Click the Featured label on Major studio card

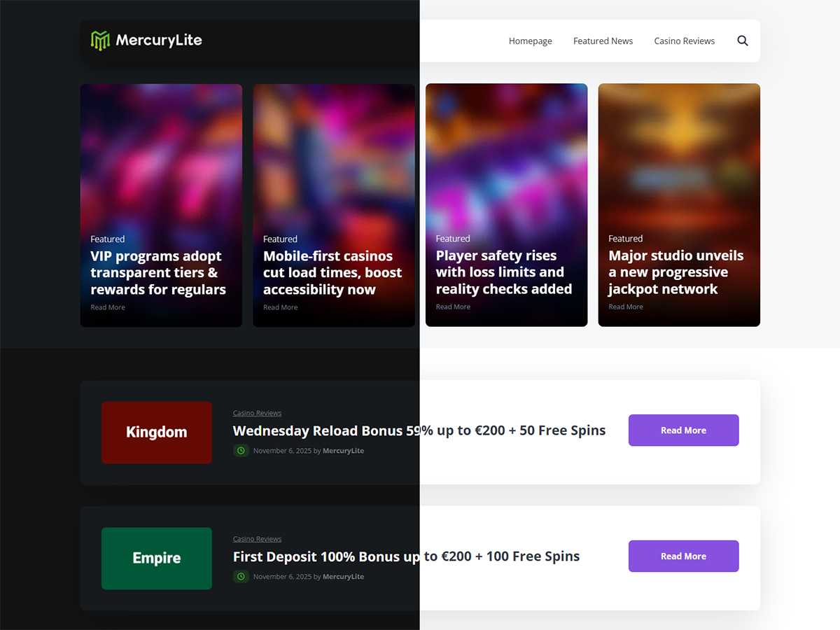coord(626,239)
